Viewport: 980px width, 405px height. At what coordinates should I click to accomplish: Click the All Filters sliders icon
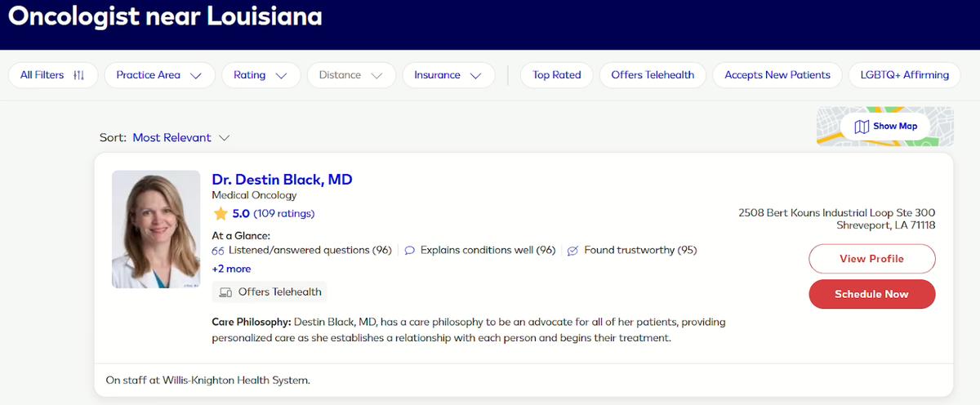(x=79, y=75)
